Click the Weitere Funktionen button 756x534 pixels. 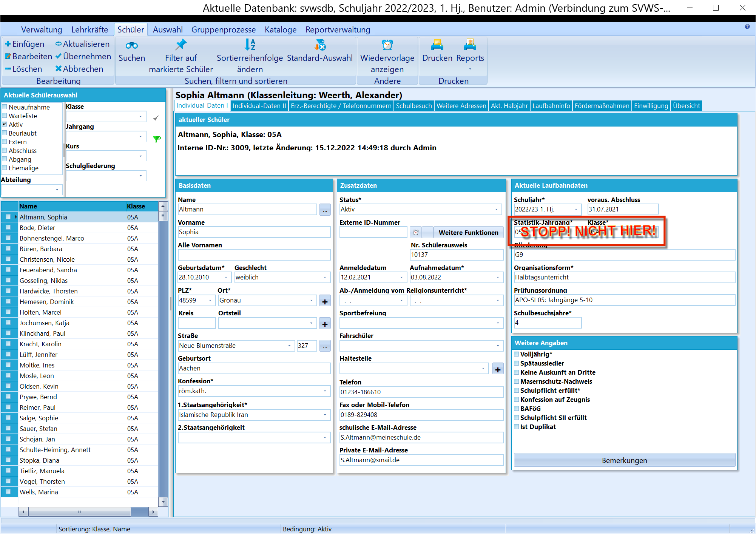tap(468, 233)
